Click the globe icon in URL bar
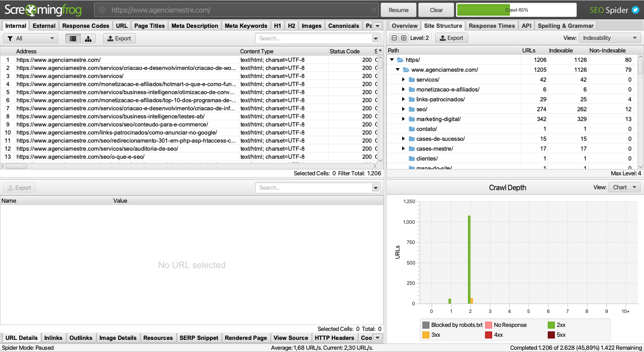Screen dimensions: 644x352 pos(103,10)
